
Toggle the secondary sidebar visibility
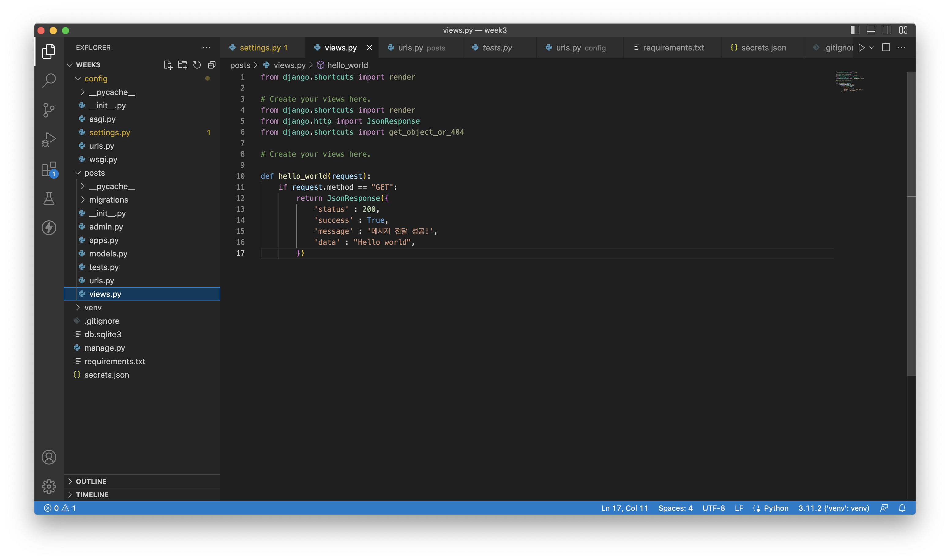pyautogui.click(x=887, y=30)
